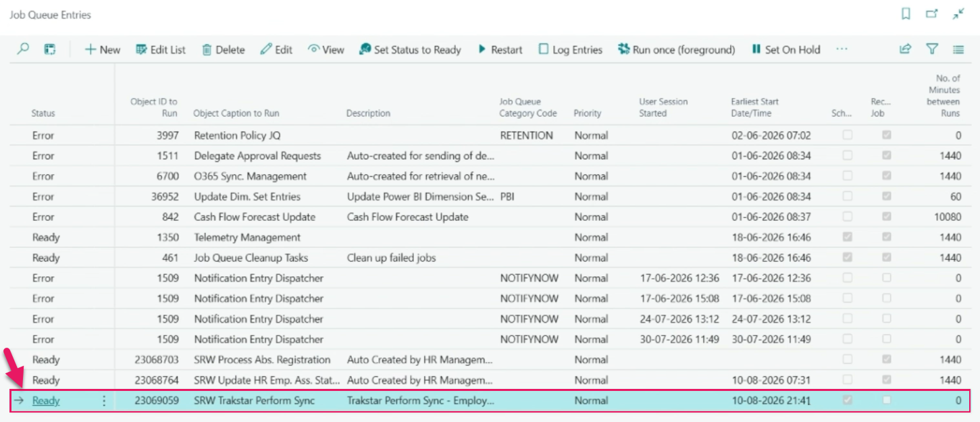
Task: Click the View action
Action: click(326, 49)
